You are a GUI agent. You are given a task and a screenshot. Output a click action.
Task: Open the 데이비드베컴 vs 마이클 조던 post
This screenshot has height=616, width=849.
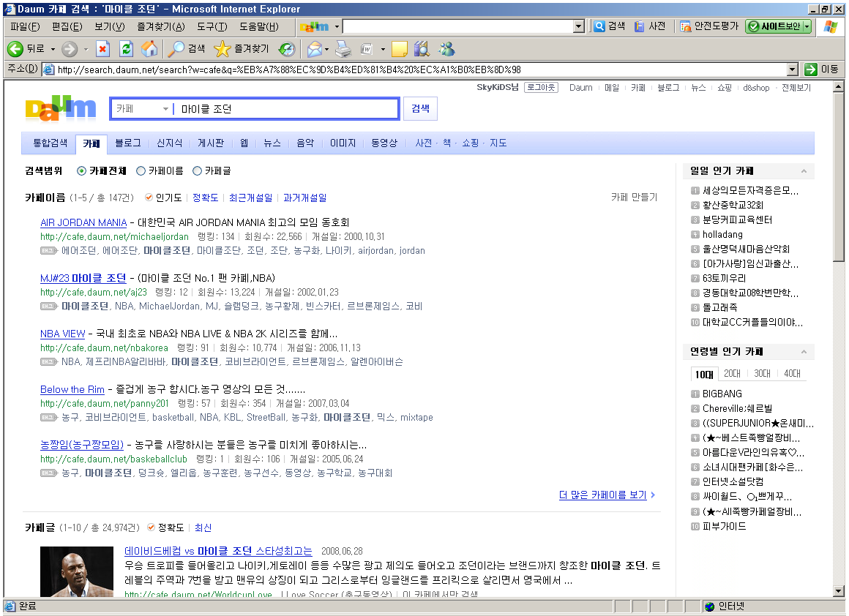click(x=218, y=551)
